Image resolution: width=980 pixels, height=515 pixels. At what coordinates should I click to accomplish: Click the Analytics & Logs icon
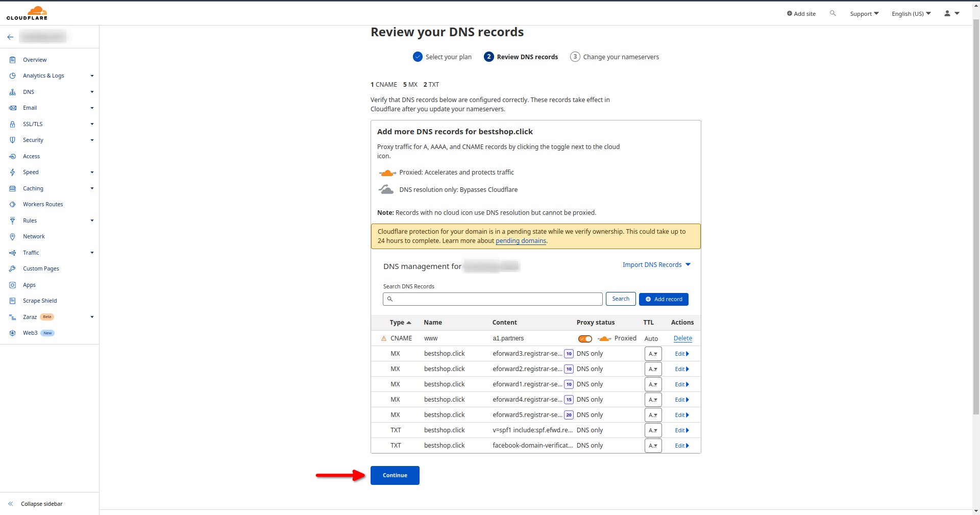pyautogui.click(x=13, y=76)
